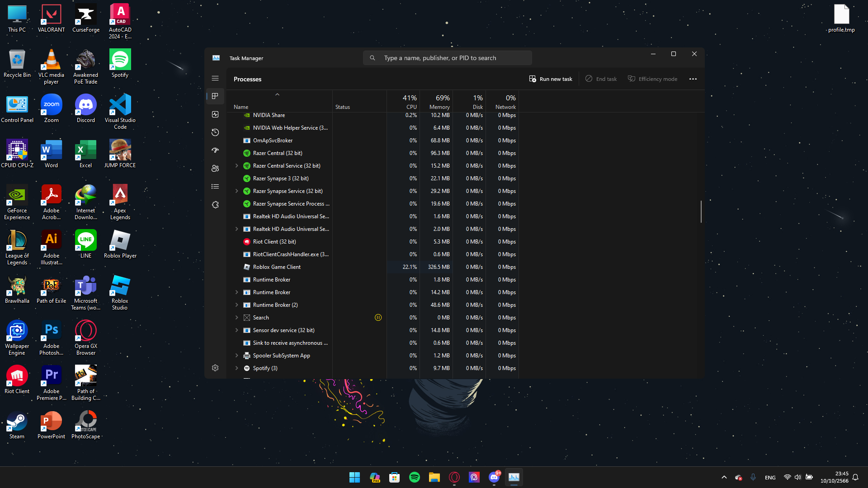
Task: Expand Spooler SubSystem App group
Action: coord(236,356)
